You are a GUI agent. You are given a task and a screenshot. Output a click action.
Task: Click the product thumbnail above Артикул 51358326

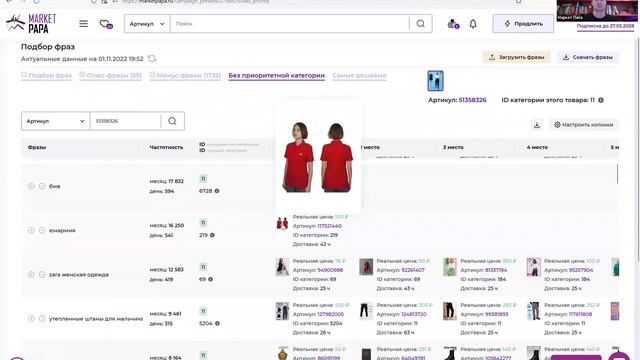click(x=435, y=80)
